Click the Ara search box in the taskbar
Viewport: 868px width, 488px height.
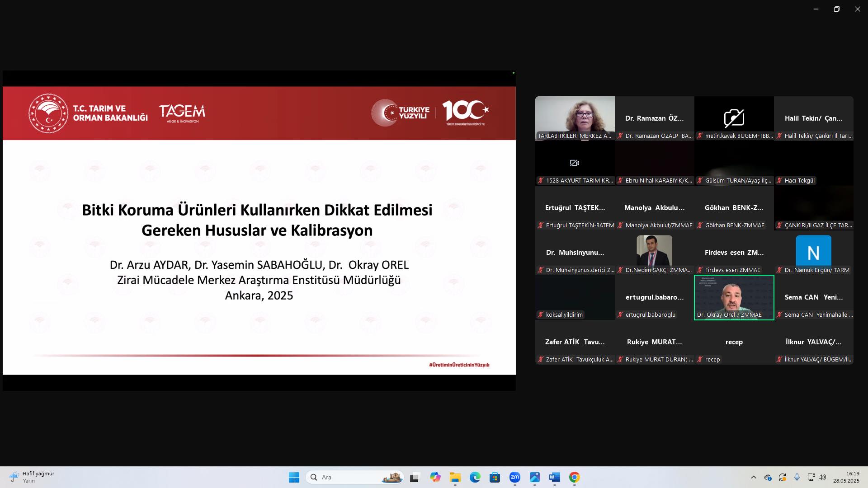coord(348,477)
